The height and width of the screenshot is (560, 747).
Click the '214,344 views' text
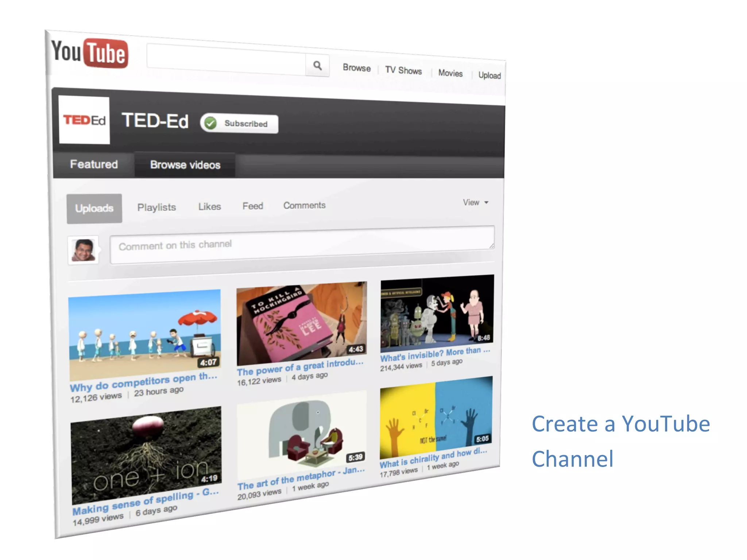401,366
